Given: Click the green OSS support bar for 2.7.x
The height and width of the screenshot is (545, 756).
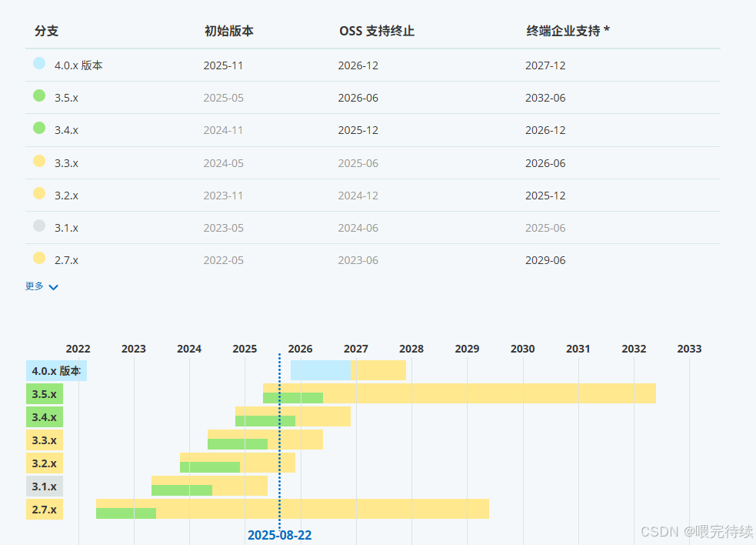Looking at the screenshot, I should point(126,513).
